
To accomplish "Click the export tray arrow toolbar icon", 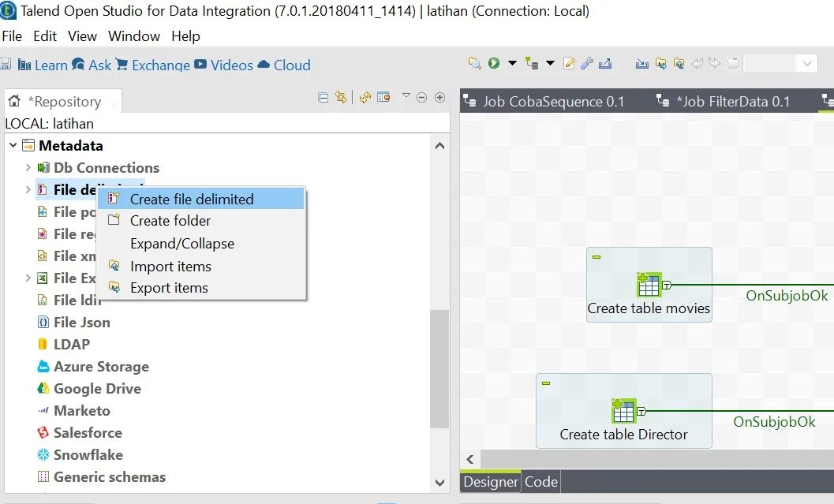I will (x=604, y=63).
